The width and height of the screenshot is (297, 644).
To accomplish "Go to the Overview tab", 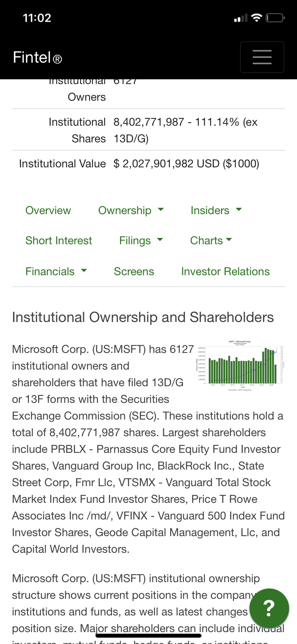I will click(48, 211).
